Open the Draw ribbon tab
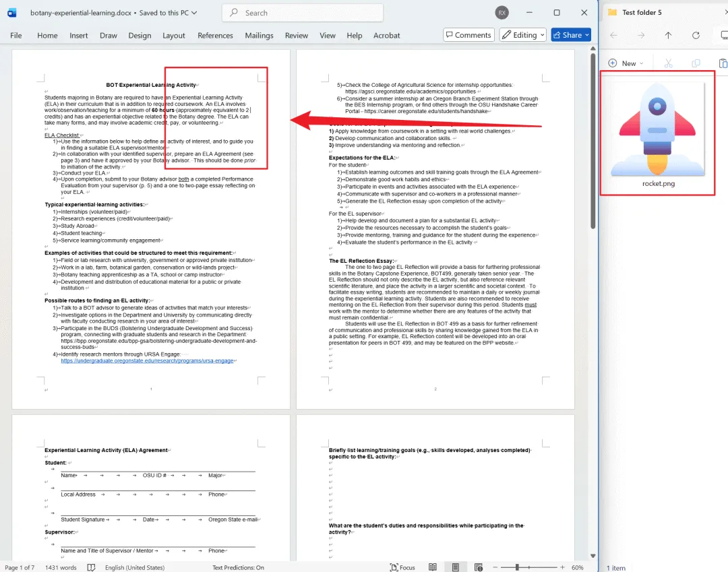 coord(108,35)
